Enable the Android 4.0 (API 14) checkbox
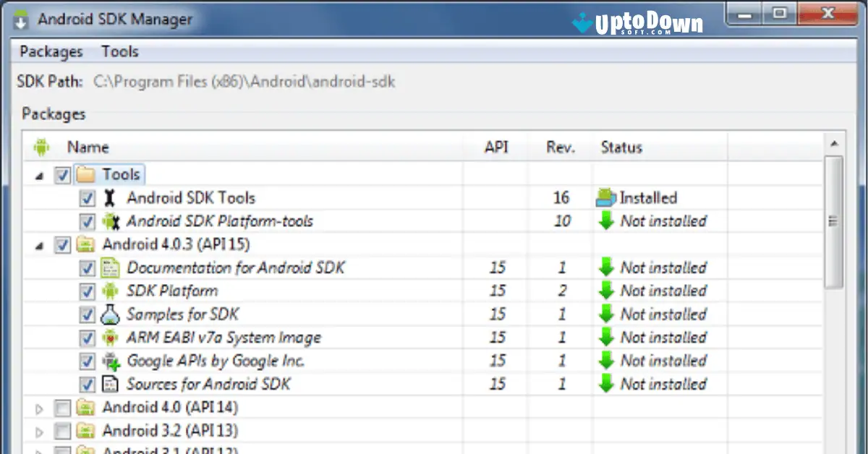The image size is (868, 454). pyautogui.click(x=63, y=407)
